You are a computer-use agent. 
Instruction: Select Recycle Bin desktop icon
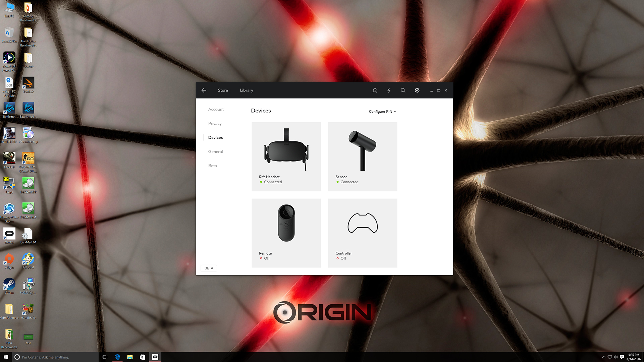[9, 35]
